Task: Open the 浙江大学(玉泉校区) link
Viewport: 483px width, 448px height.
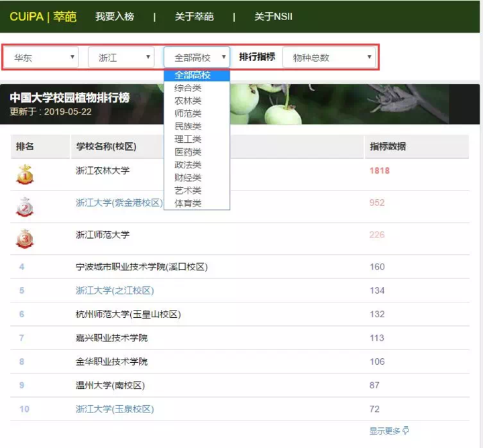Action: click(115, 408)
